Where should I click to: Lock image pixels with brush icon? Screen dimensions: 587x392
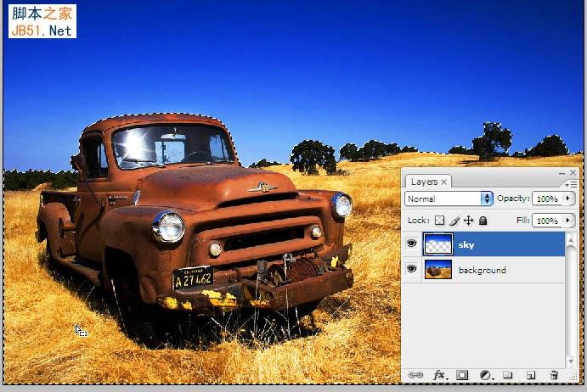click(454, 221)
